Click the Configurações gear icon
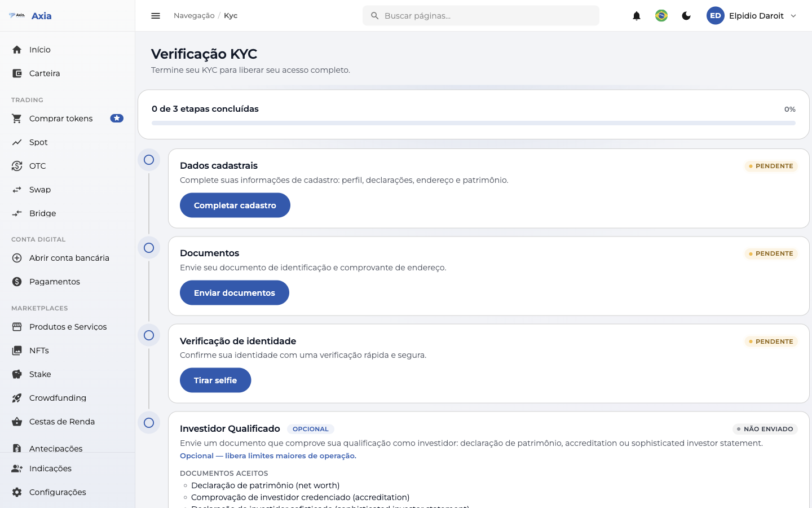812x508 pixels. pos(17,492)
